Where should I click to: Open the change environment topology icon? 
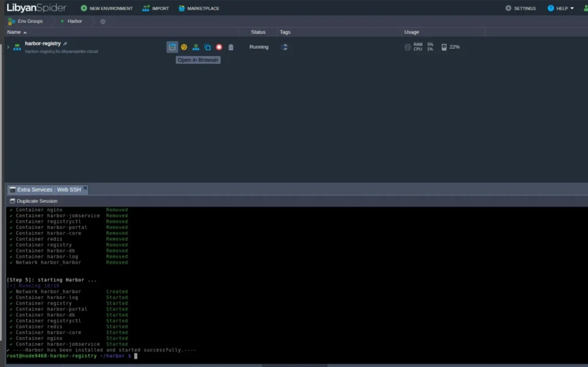click(196, 47)
